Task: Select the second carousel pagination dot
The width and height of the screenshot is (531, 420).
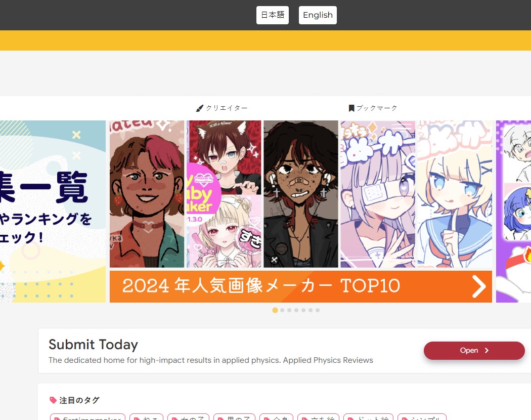Action: pyautogui.click(x=282, y=310)
